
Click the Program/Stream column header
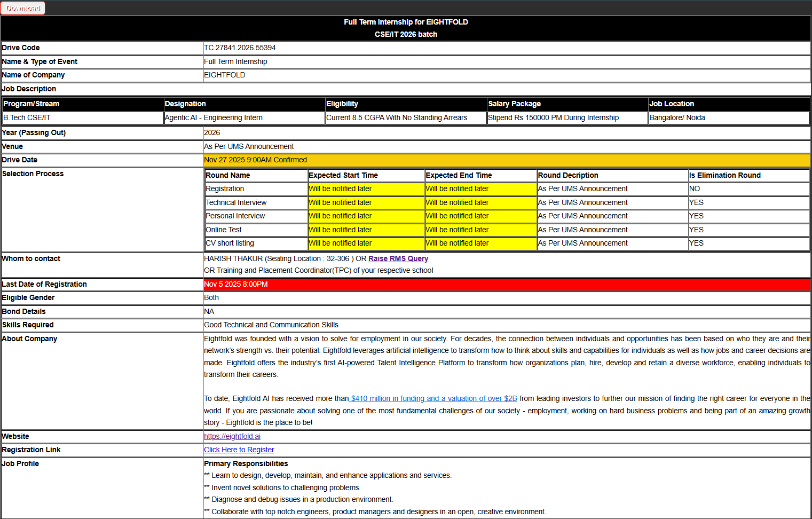pyautogui.click(x=83, y=104)
